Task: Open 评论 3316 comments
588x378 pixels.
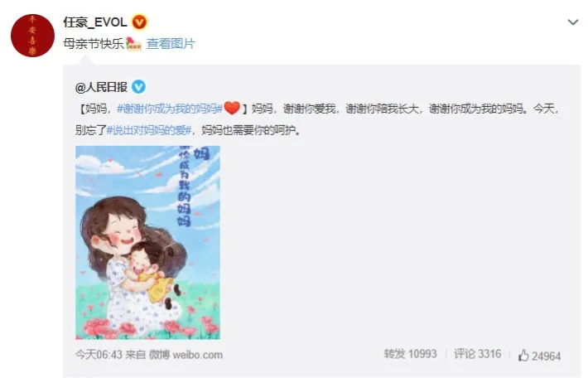Action: [x=477, y=354]
